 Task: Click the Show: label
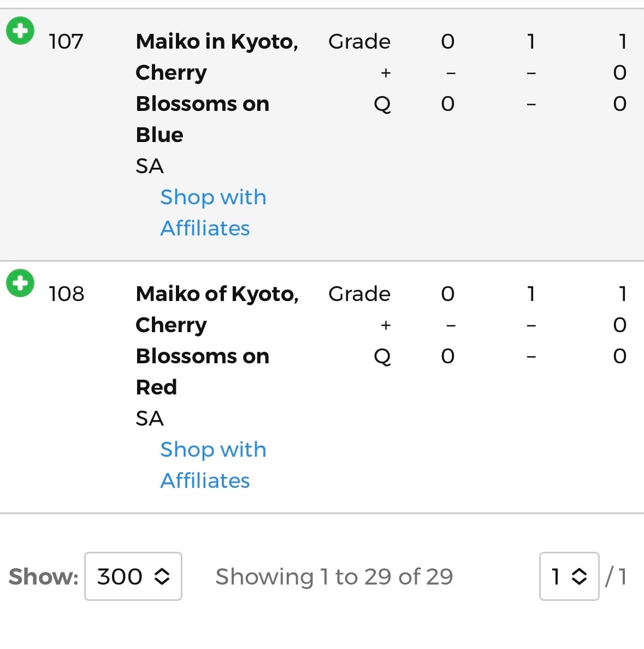tap(44, 576)
